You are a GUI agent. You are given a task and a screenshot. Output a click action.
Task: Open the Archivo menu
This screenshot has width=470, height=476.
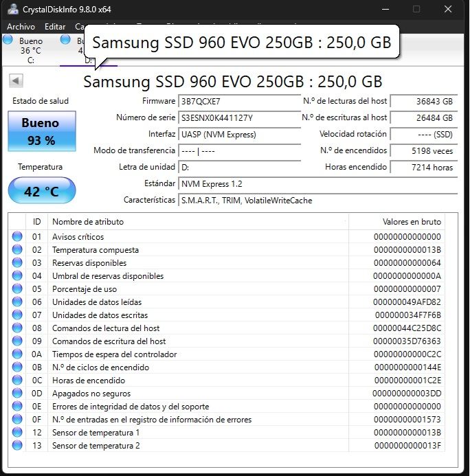click(x=21, y=27)
